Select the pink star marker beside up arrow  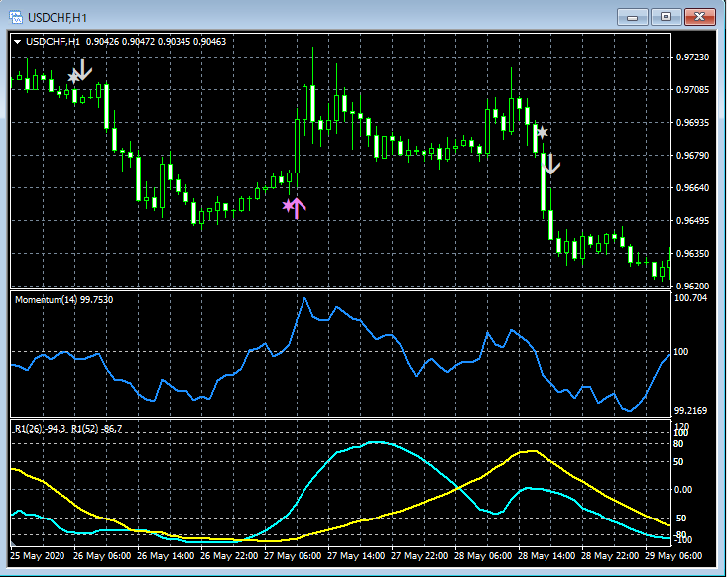click(x=288, y=206)
